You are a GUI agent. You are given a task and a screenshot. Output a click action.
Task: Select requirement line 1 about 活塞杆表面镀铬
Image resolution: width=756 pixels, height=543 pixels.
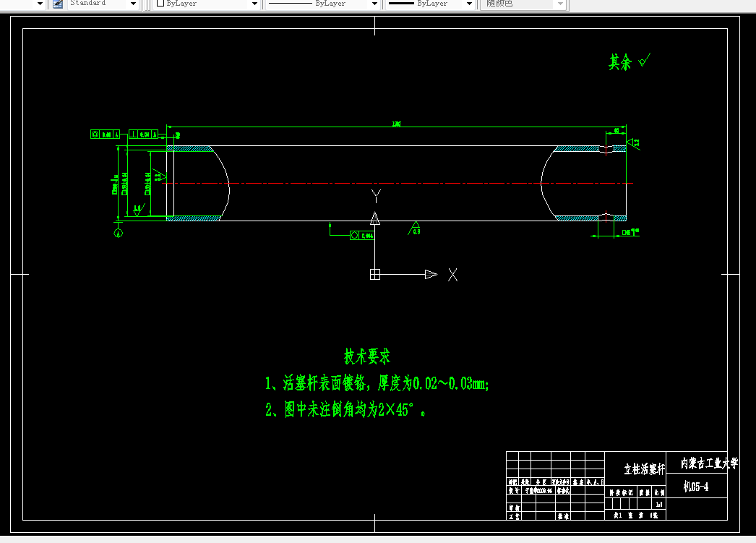[377, 383]
